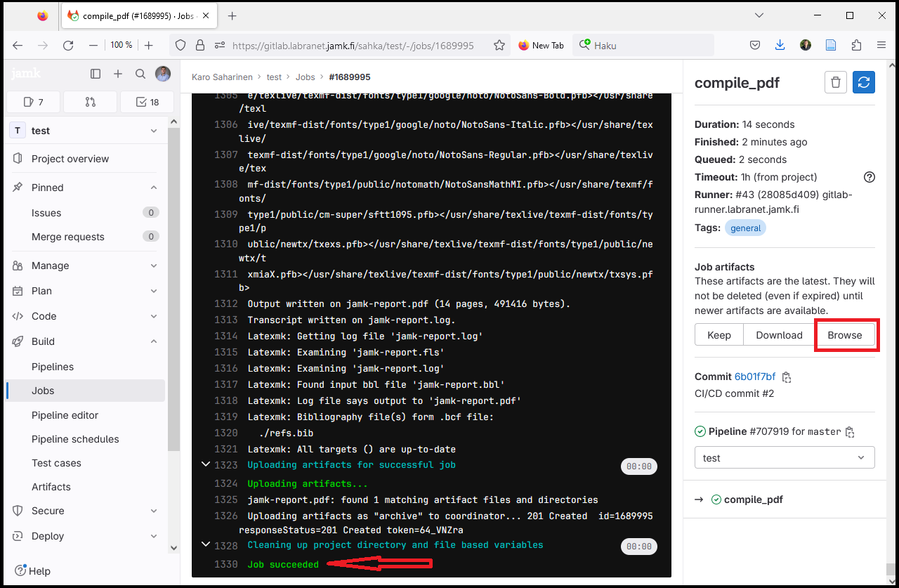Open the GitLab search magnifier icon
The image size is (899, 588).
140,74
